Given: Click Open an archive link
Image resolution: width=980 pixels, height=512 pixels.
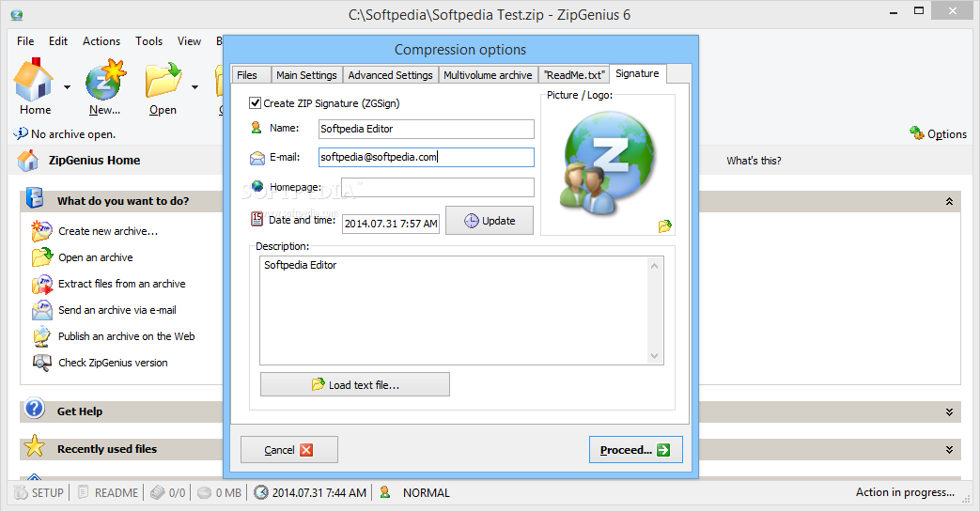Looking at the screenshot, I should coord(96,257).
